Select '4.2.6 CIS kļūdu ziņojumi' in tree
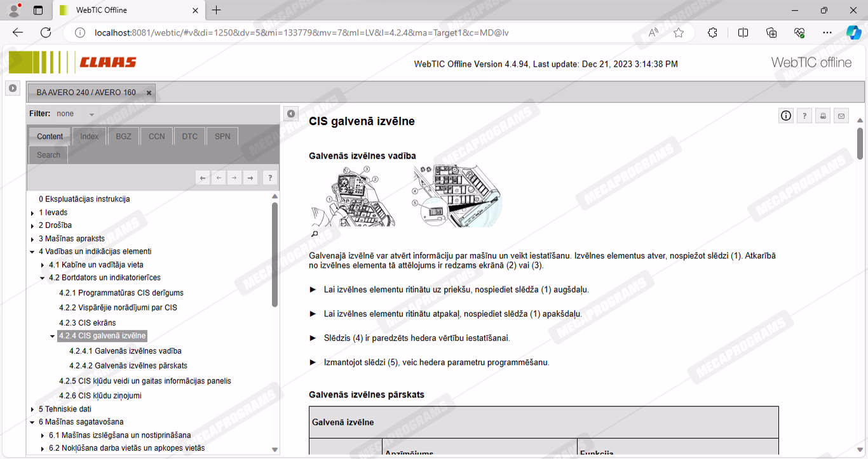868x459 pixels. coord(100,396)
